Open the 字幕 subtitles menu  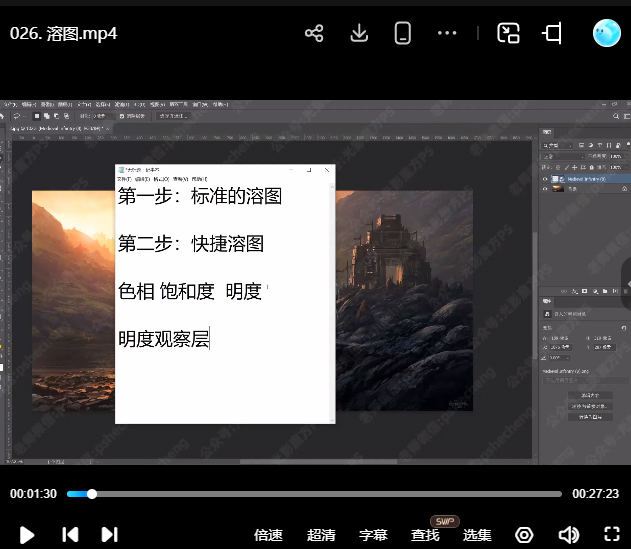click(x=373, y=535)
